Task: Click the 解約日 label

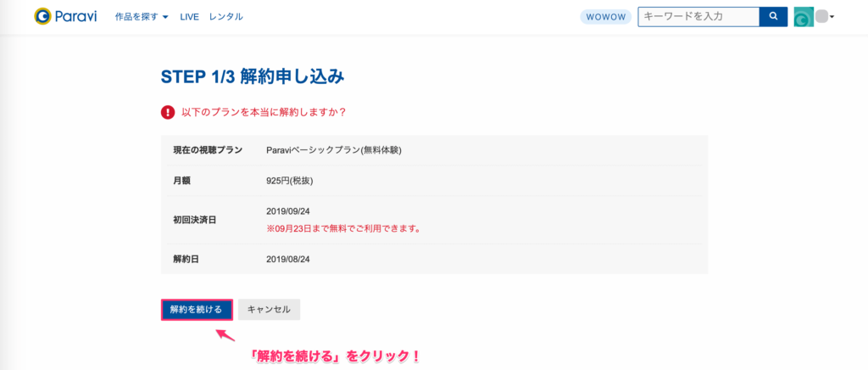Action: [186, 259]
